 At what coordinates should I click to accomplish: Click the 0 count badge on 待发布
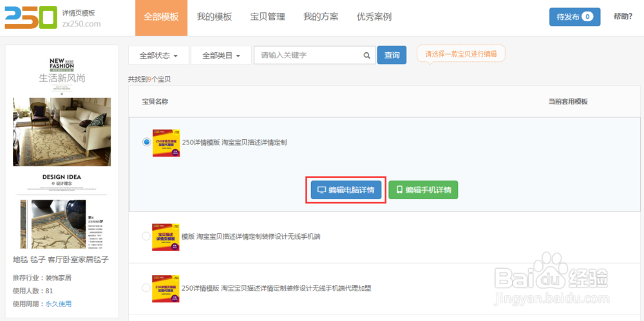coord(588,17)
